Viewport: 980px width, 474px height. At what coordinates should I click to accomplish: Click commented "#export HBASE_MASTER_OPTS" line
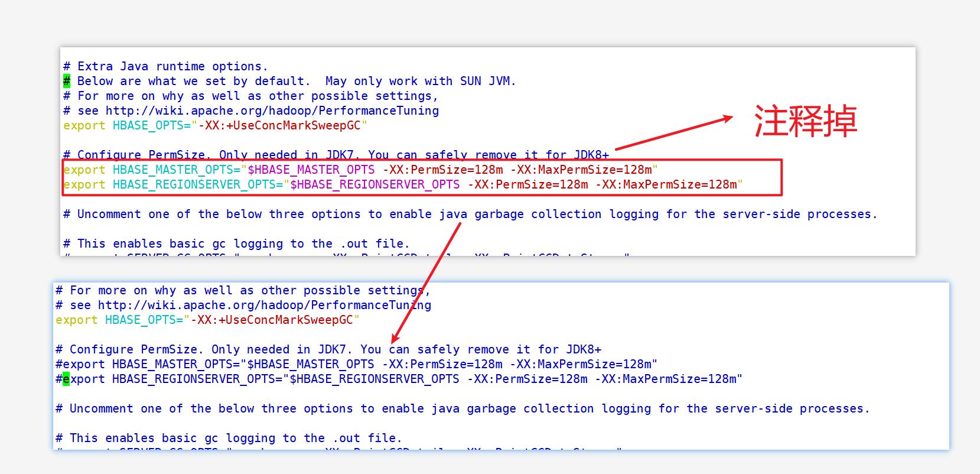pos(356,364)
